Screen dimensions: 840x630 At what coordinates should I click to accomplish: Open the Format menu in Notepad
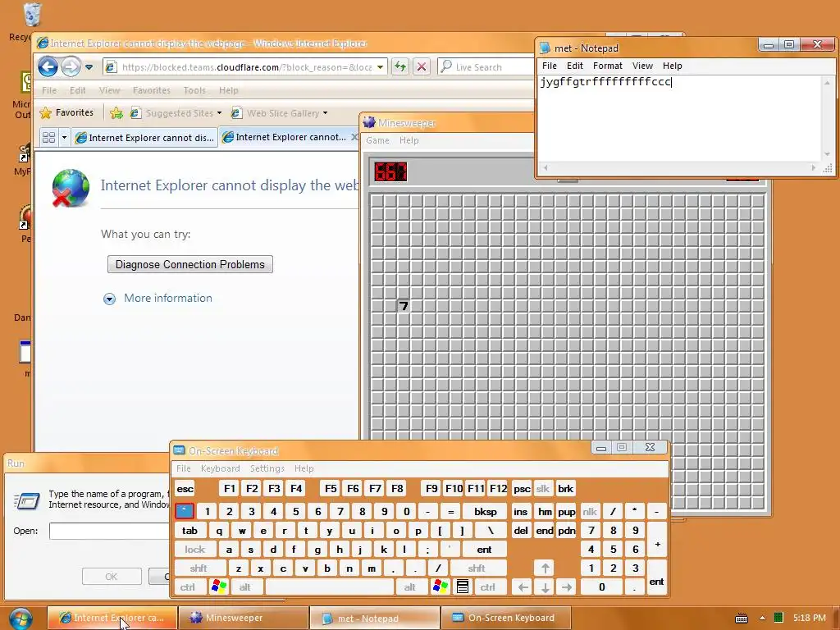click(x=608, y=66)
